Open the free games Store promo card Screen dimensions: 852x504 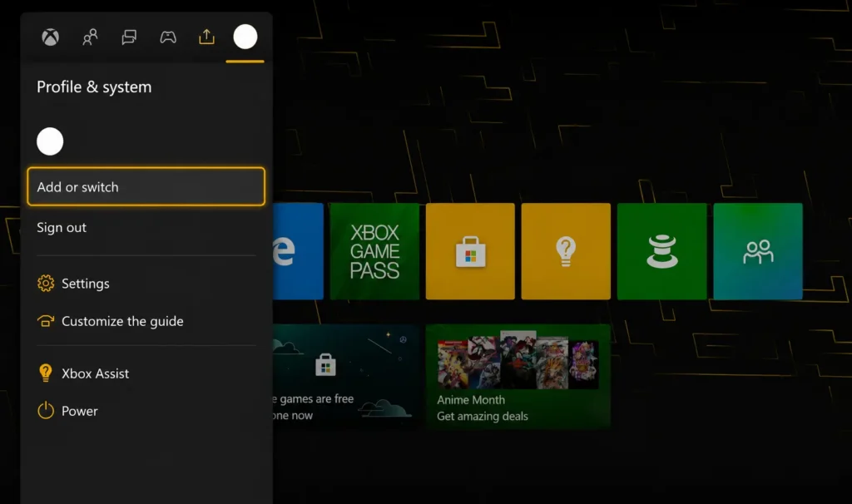click(x=345, y=377)
